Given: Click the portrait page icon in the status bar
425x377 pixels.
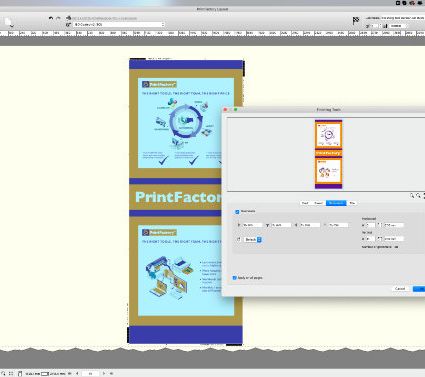Looking at the screenshot, I should click(x=20, y=374).
